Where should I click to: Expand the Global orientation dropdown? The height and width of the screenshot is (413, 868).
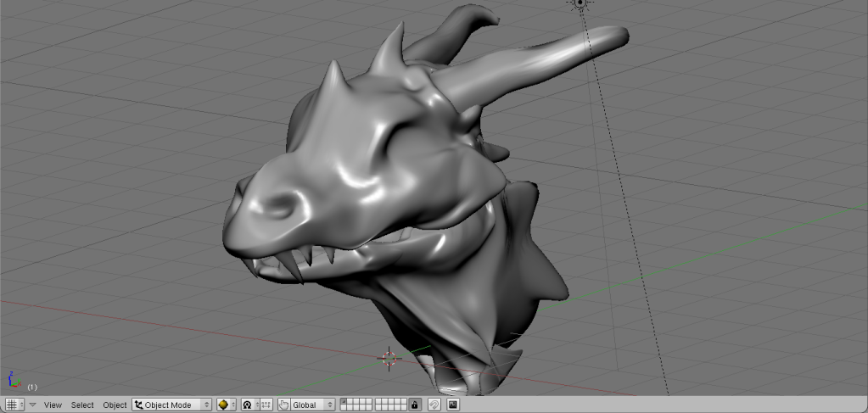pos(312,405)
